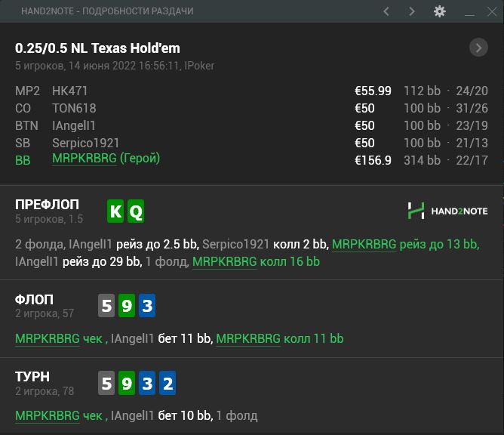Select player HK471 in MP2 row
504x435 pixels.
tap(69, 91)
